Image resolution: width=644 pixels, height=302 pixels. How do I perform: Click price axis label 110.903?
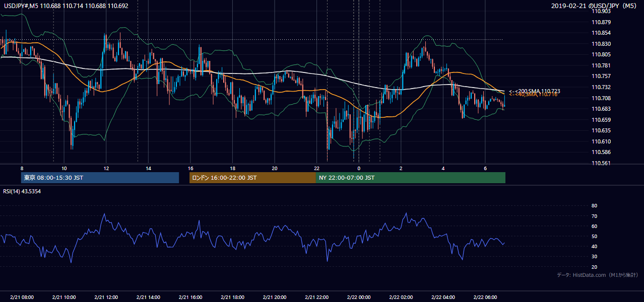pyautogui.click(x=601, y=12)
